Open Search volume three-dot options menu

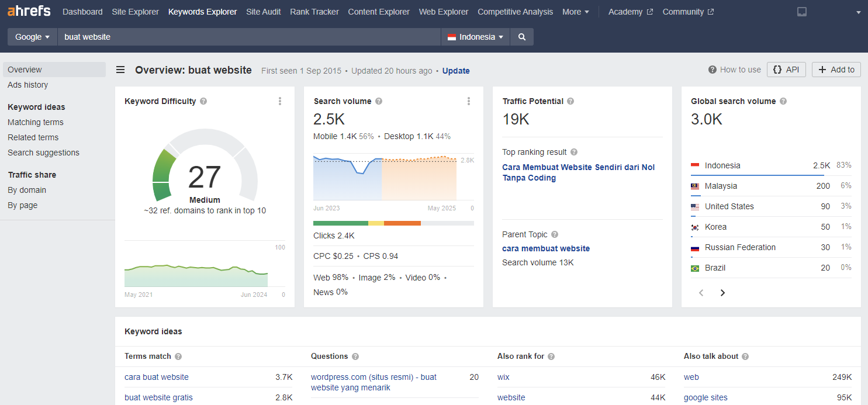coord(469,101)
